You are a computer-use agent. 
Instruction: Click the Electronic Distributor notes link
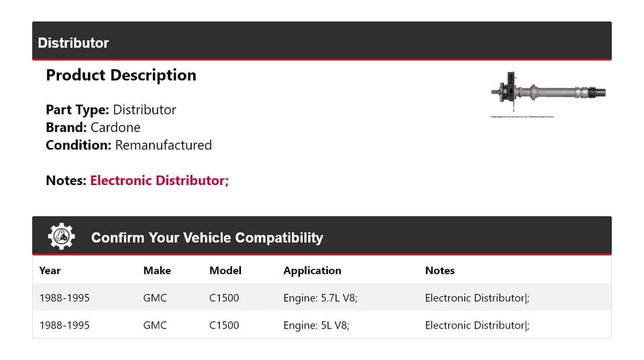[160, 180]
